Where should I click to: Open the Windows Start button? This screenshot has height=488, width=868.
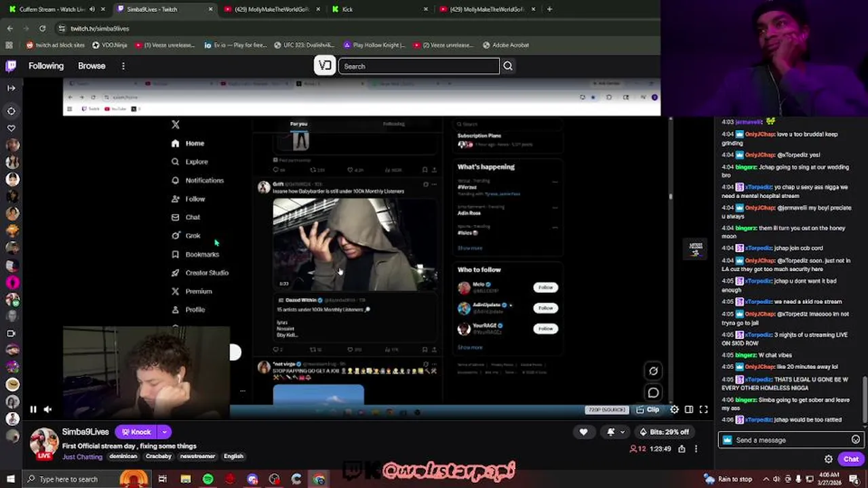[x=11, y=479]
